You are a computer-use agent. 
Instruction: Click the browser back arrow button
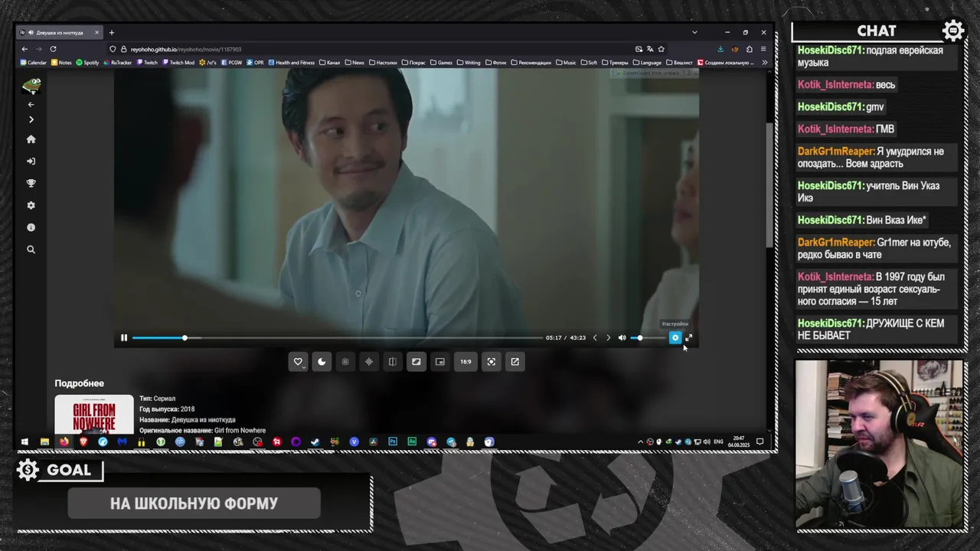(x=24, y=49)
